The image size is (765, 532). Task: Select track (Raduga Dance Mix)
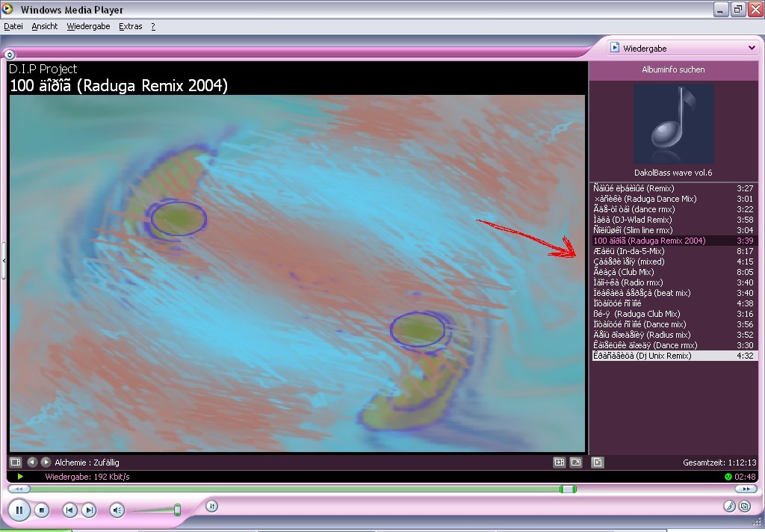coord(674,199)
